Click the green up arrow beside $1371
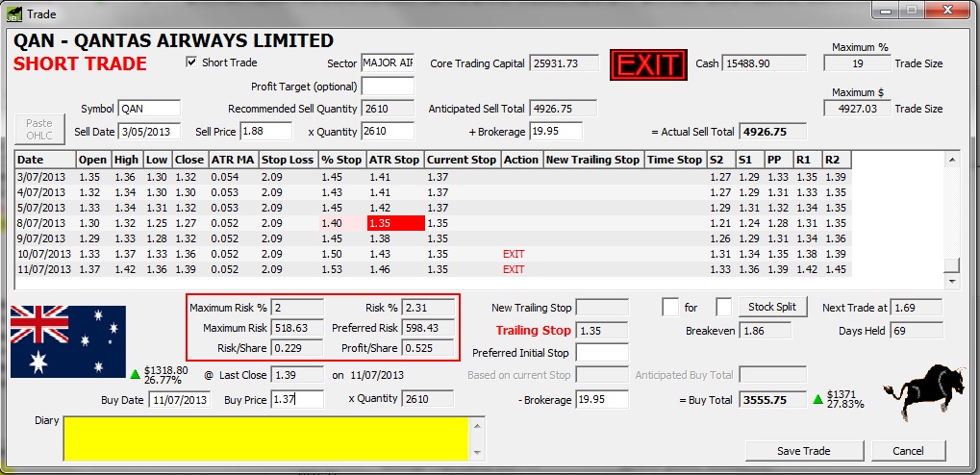This screenshot has height=475, width=980. [x=817, y=399]
